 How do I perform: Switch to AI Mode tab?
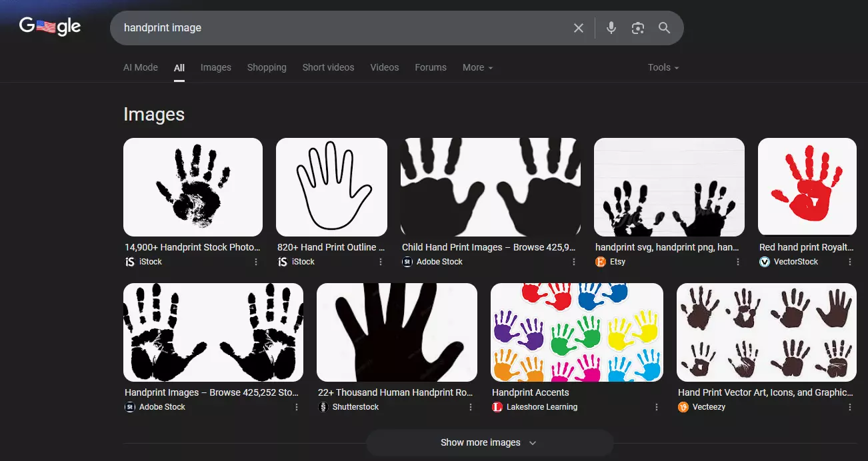[x=141, y=67]
